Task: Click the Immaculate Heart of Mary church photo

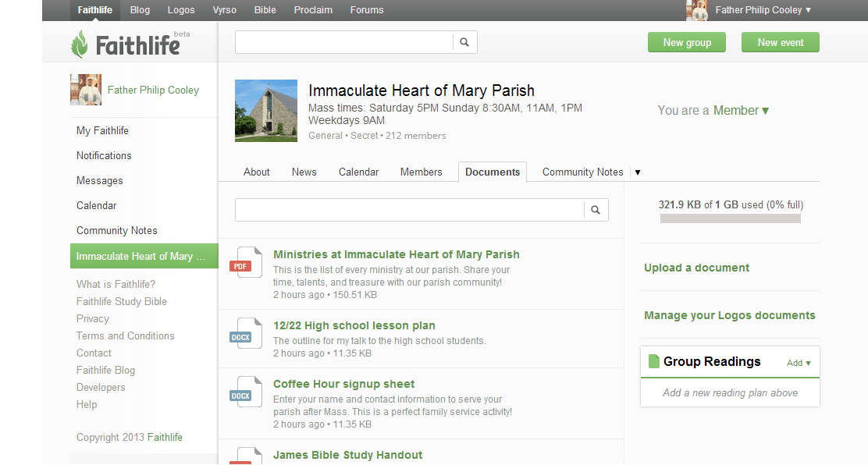Action: (266, 111)
